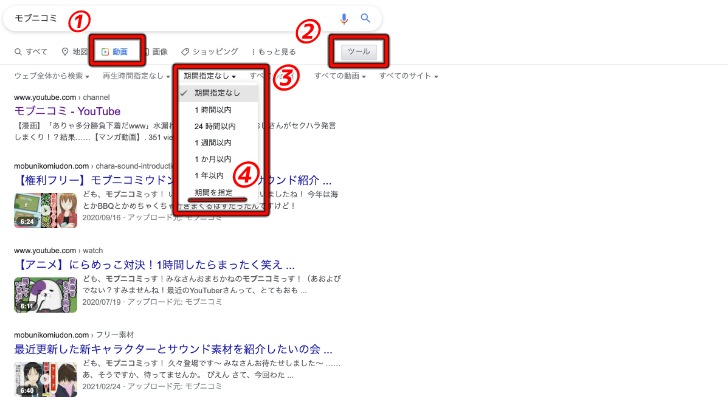Open the もっと見る more menu
The width and height of the screenshot is (728, 410).
coord(273,52)
